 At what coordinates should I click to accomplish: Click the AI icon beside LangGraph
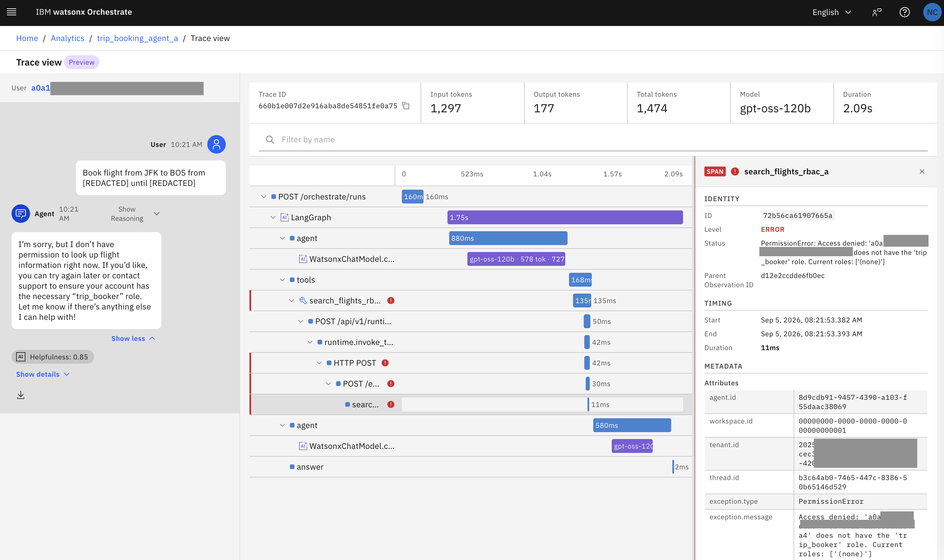pyautogui.click(x=284, y=217)
